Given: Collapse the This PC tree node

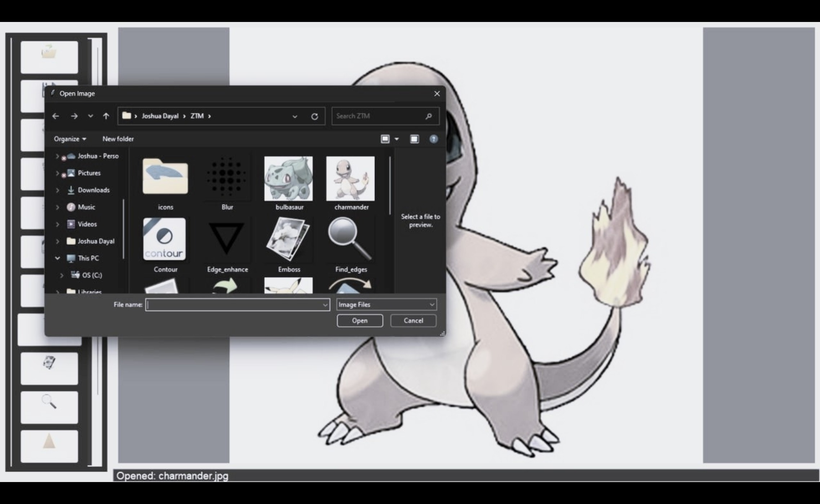Looking at the screenshot, I should (x=57, y=258).
